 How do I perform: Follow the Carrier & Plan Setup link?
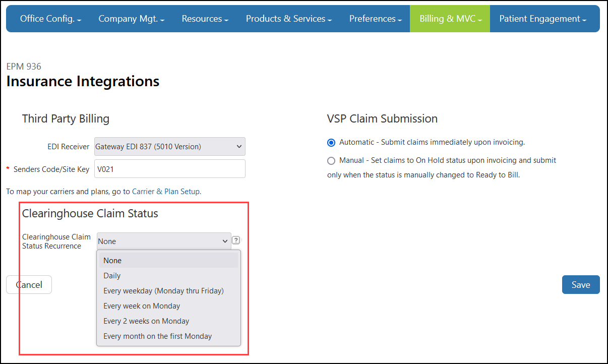point(166,192)
